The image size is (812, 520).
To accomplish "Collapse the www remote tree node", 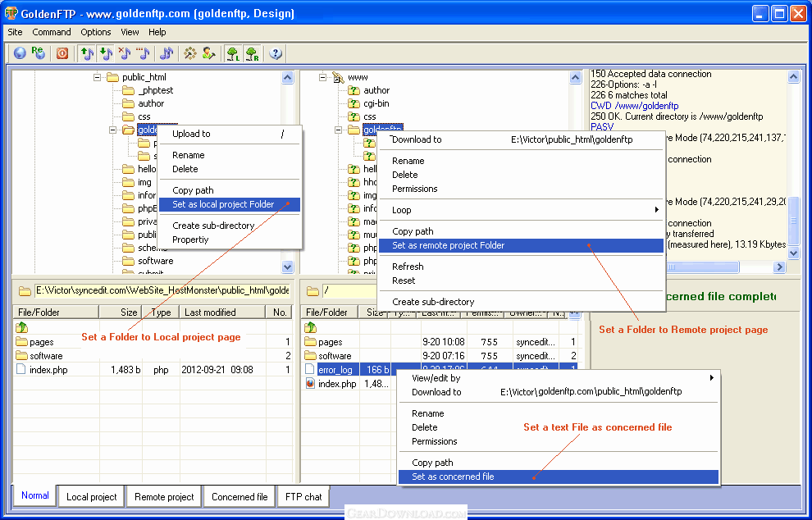I will 322,77.
